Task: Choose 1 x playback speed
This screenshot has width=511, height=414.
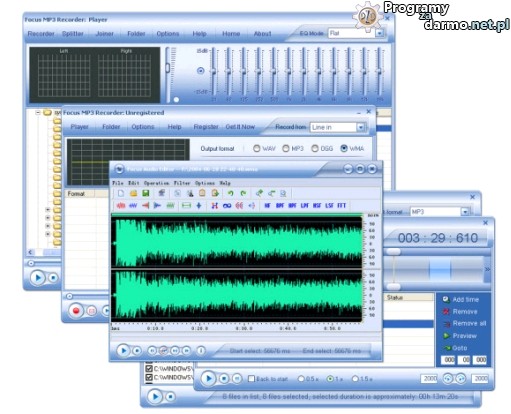Action: (330, 379)
